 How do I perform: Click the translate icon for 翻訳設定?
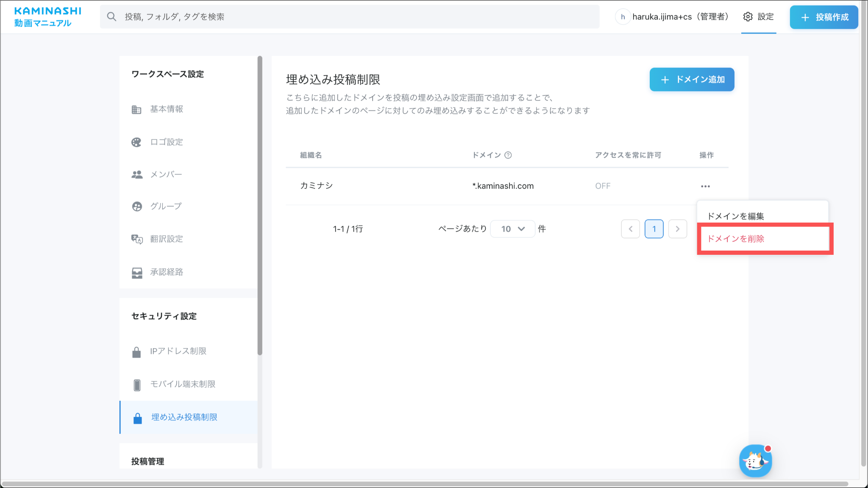click(136, 239)
